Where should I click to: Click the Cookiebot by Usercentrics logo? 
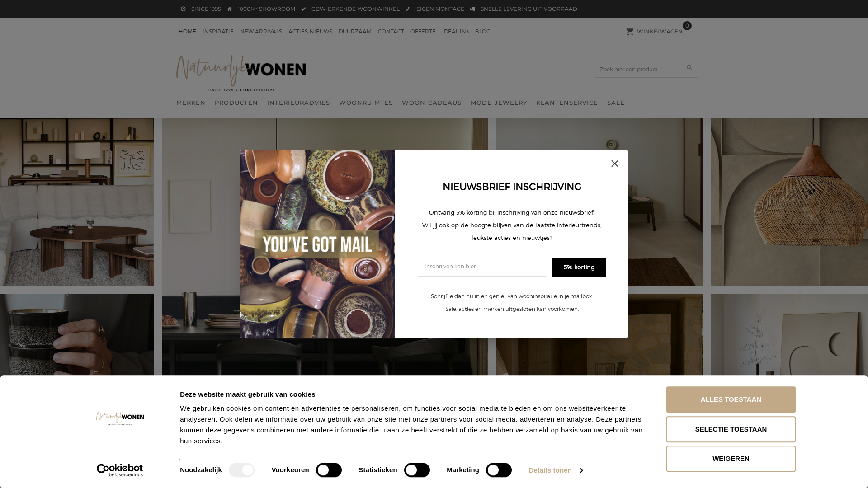(120, 470)
